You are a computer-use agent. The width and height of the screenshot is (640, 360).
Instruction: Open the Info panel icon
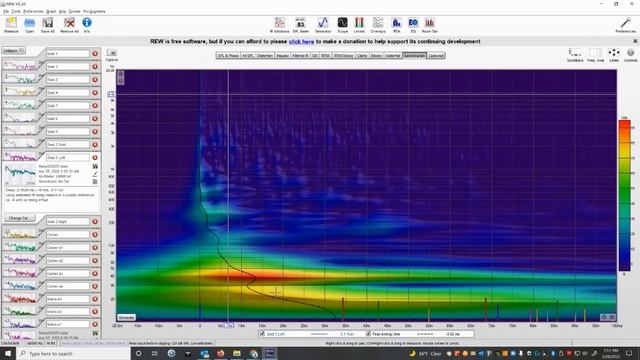pos(87,25)
